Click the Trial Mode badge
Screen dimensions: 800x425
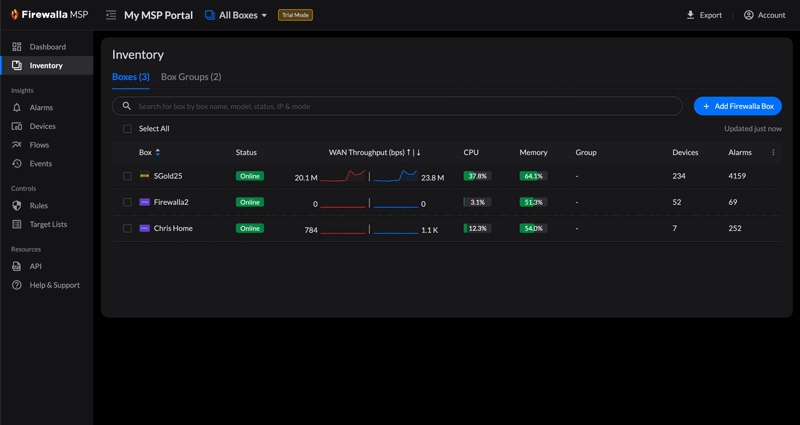coord(295,15)
